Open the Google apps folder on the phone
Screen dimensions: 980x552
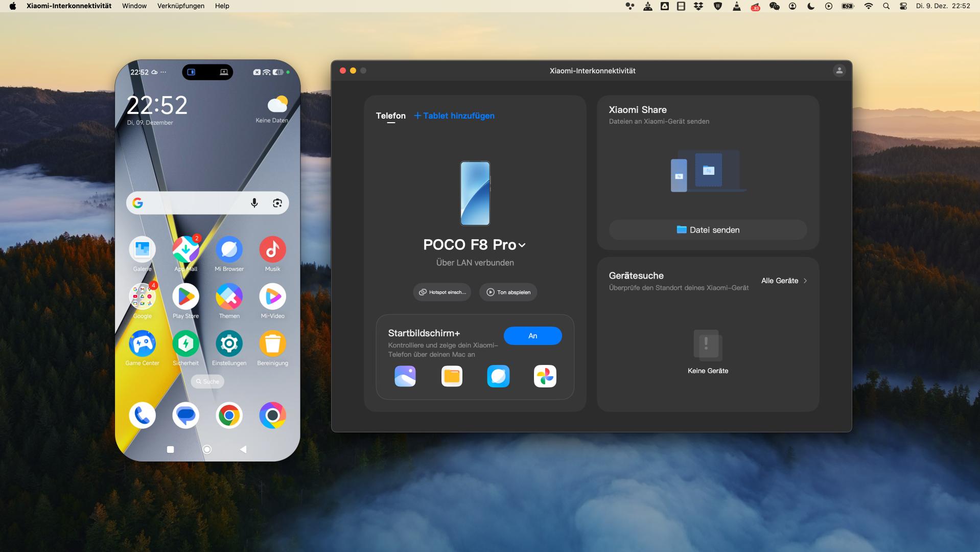coord(142,297)
